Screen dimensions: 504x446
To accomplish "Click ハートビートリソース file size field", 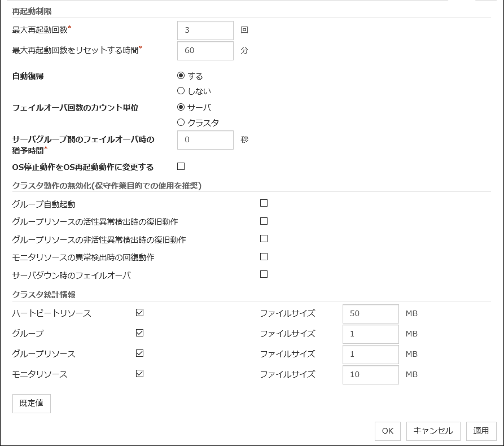I will [370, 313].
